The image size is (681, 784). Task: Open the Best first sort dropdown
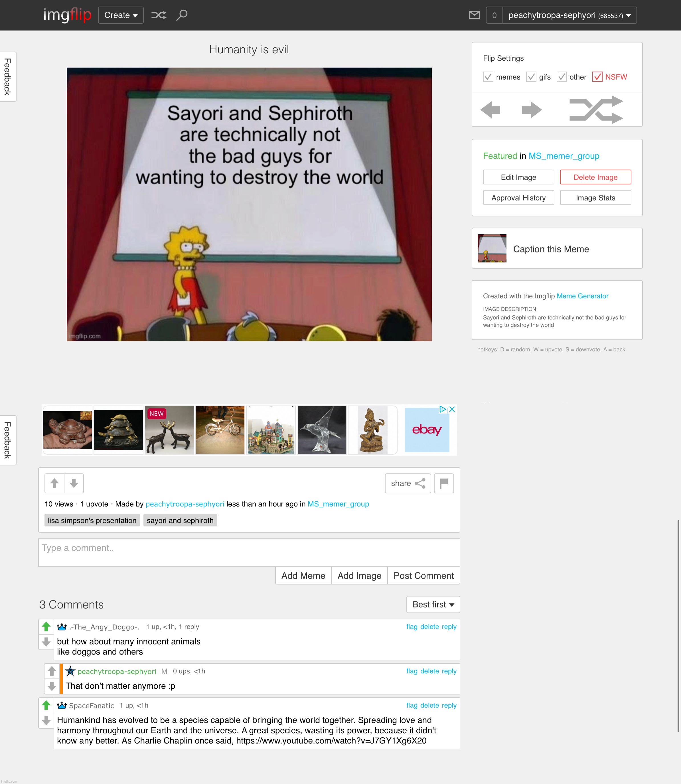[433, 604]
